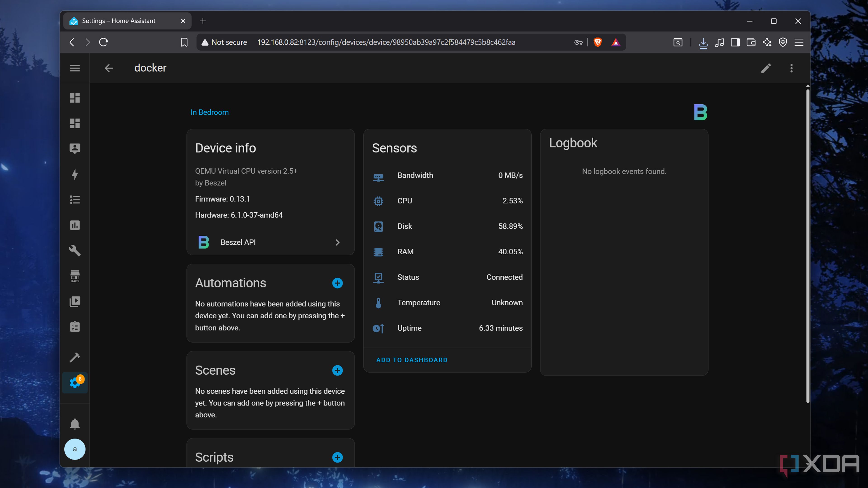Click ADD TO DASHBOARD in Sensors card
This screenshot has width=868, height=488.
click(x=412, y=360)
